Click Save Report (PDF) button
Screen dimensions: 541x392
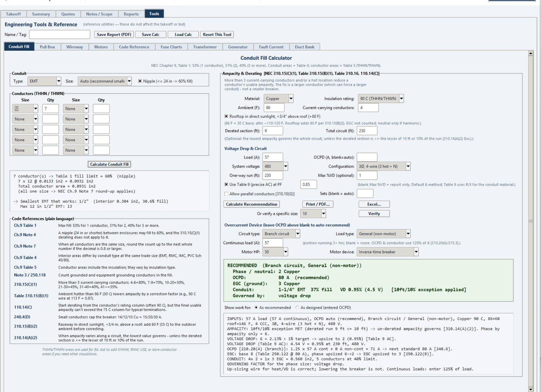click(114, 35)
